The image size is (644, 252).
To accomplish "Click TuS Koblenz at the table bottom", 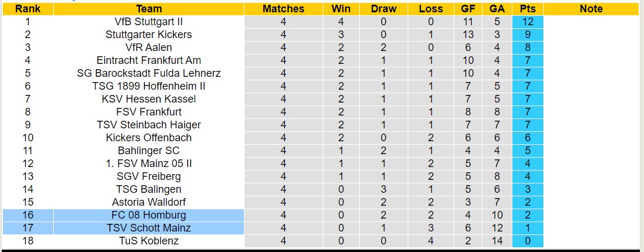I will pos(149,241).
